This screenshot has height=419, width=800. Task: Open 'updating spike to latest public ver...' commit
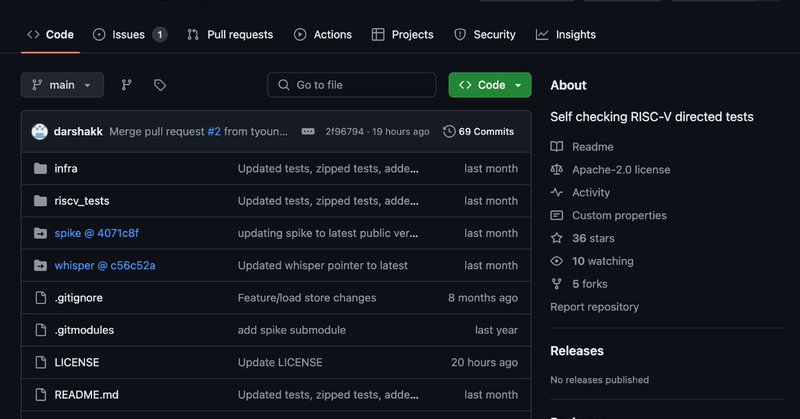(328, 233)
